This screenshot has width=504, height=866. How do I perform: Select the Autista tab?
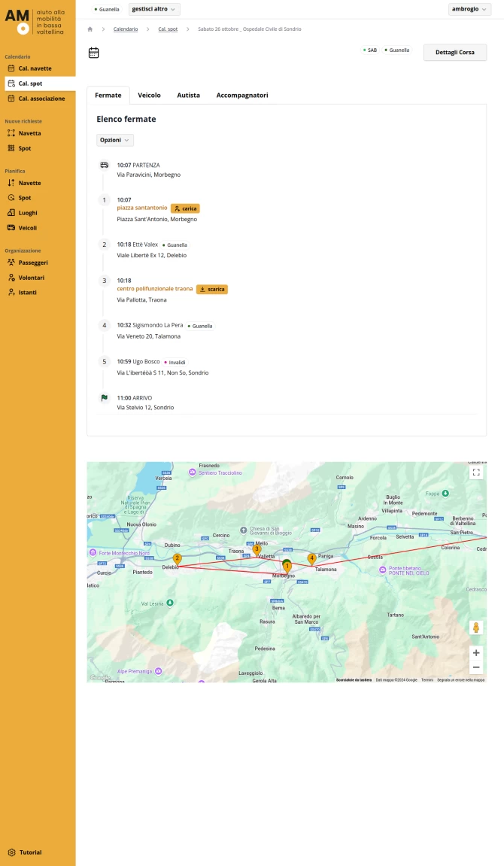pyautogui.click(x=188, y=96)
